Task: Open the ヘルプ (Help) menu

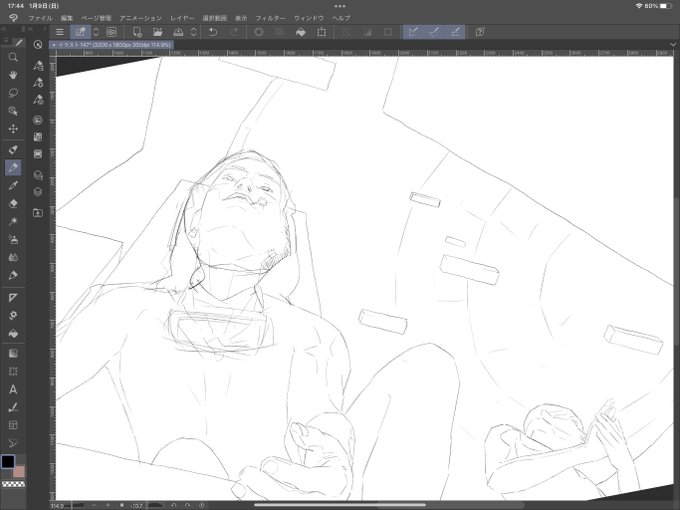Action: (341, 18)
